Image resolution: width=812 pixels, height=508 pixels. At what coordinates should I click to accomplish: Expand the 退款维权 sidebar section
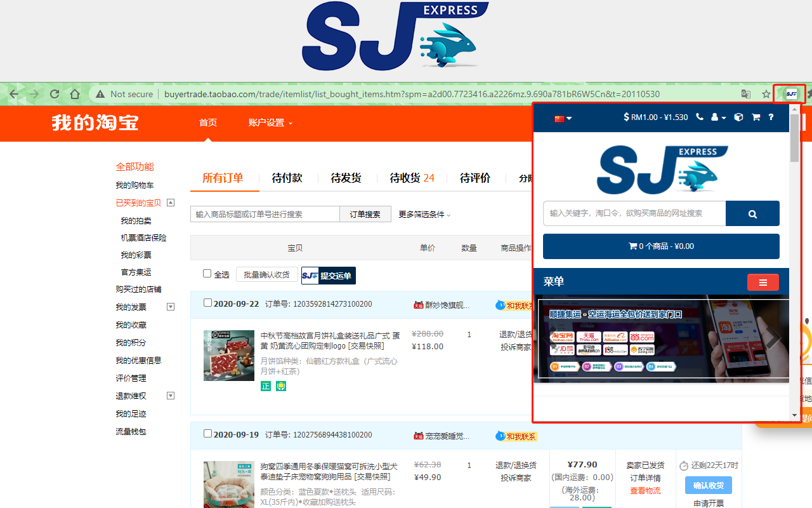click(x=171, y=396)
